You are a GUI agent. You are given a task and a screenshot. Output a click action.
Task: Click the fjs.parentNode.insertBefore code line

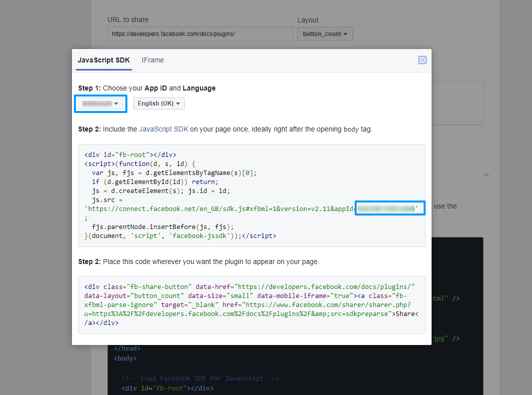[x=163, y=227]
